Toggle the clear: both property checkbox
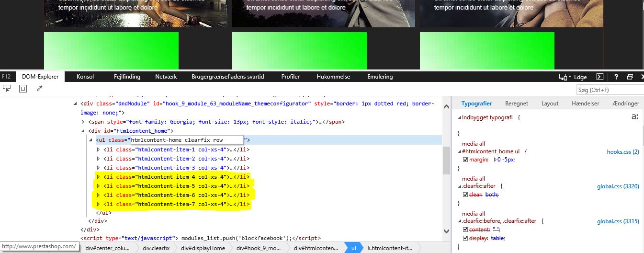The height and width of the screenshot is (253, 644). pyautogui.click(x=465, y=195)
